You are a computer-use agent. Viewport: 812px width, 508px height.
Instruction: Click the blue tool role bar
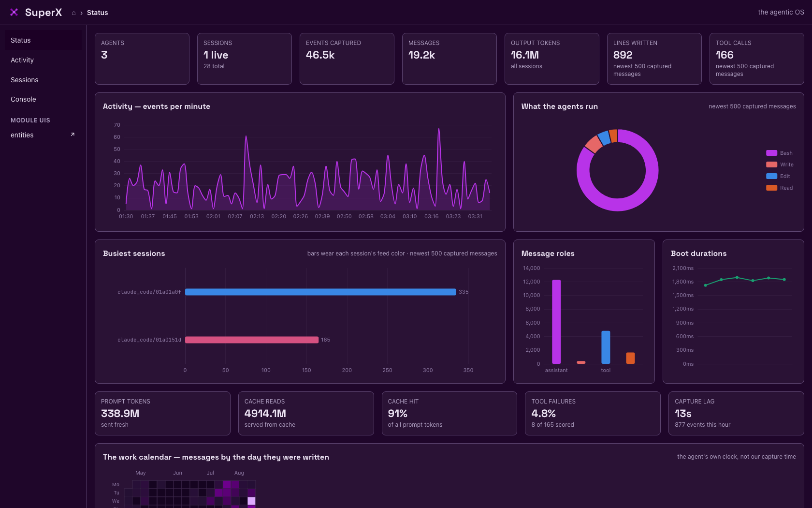[606, 347]
